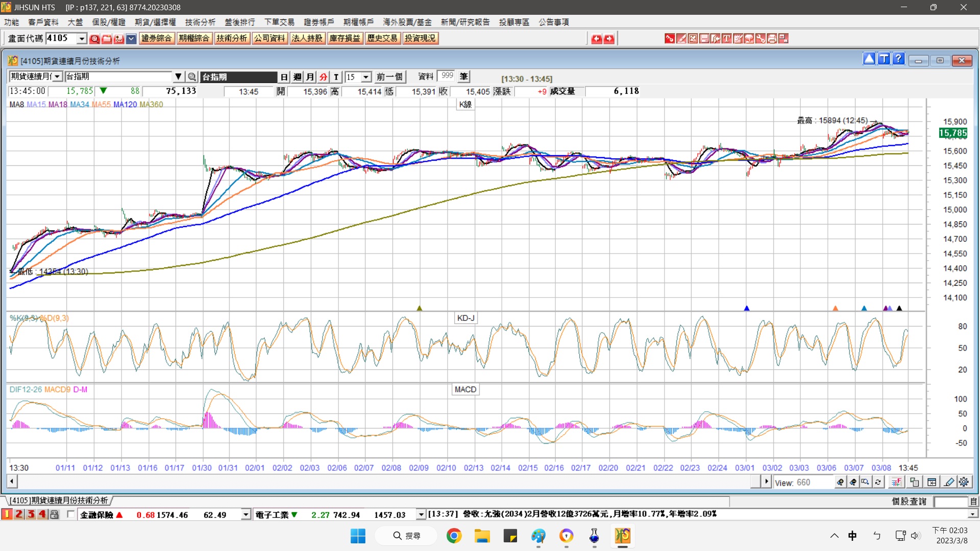Click the chart settings gear icon
The height and width of the screenshot is (551, 980).
pyautogui.click(x=964, y=482)
